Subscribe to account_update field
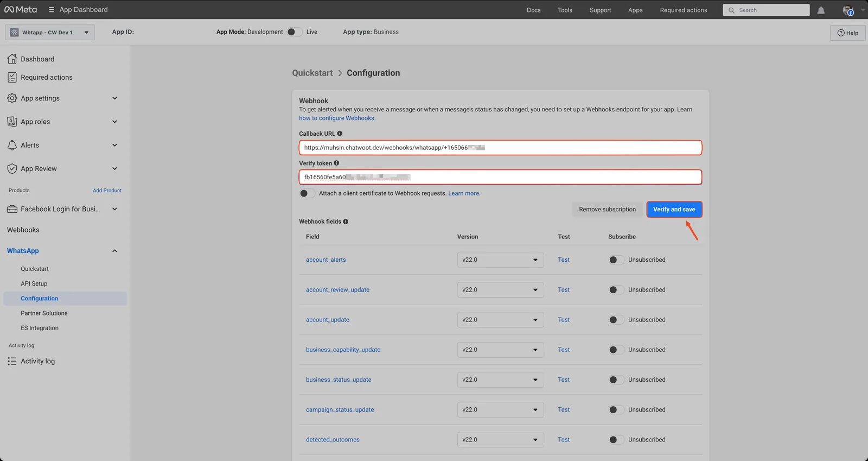 (616, 320)
